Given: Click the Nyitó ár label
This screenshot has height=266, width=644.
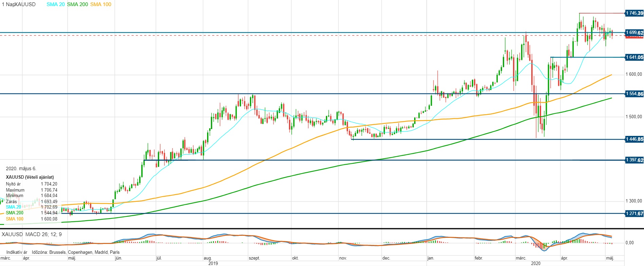Looking at the screenshot, I should pos(13,184).
